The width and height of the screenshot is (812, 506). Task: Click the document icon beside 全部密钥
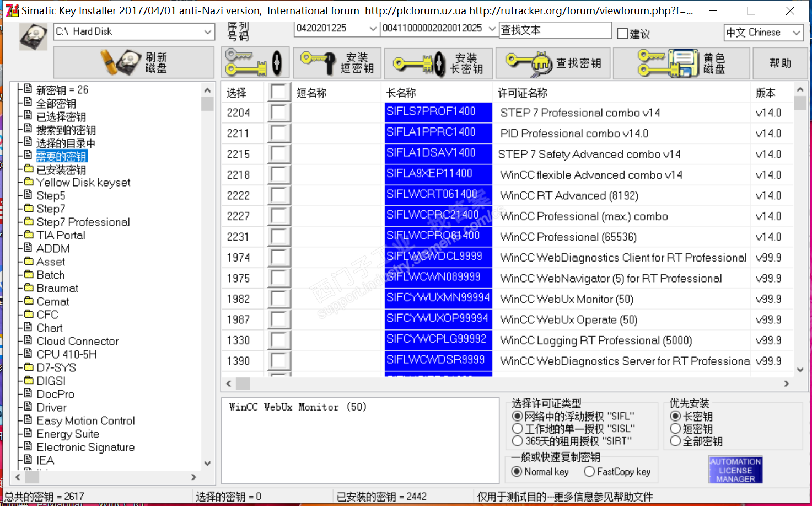pyautogui.click(x=29, y=103)
